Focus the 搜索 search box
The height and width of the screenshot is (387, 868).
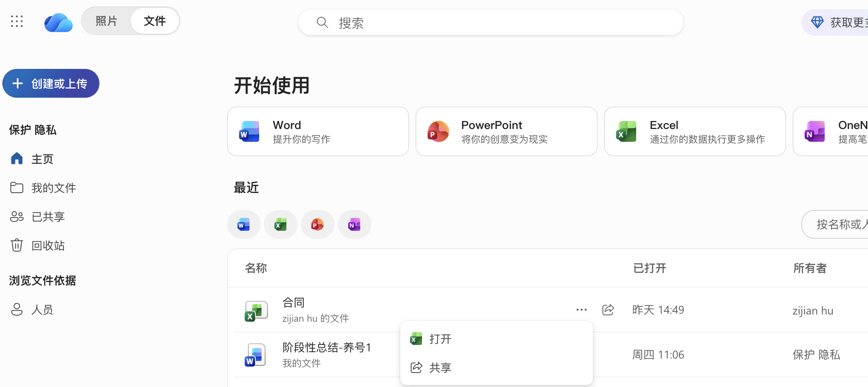(x=491, y=23)
